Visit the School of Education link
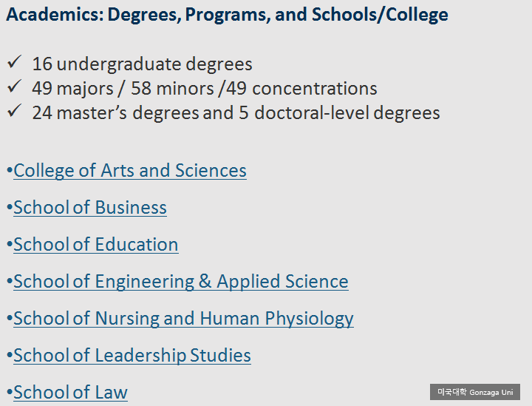532x406 pixels. pos(96,245)
